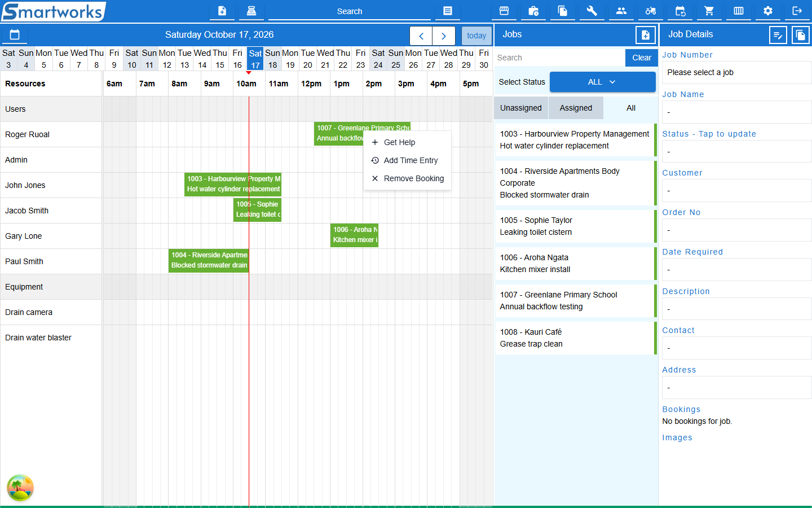This screenshot has width=812, height=508.
Task: Open the shopping cart icon
Action: click(x=709, y=11)
